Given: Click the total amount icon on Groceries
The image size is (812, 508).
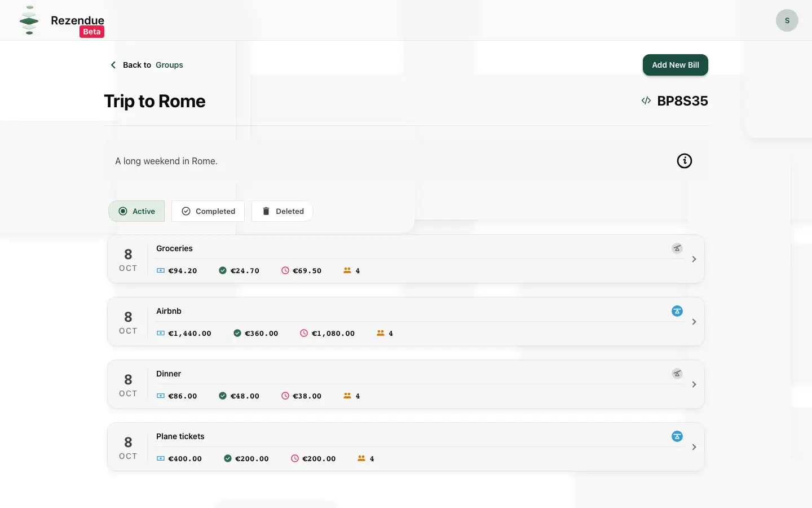Looking at the screenshot, I should click(x=161, y=271).
